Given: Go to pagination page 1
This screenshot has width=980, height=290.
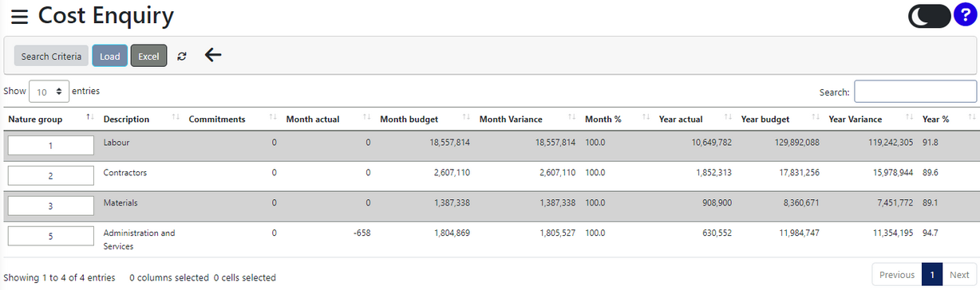Looking at the screenshot, I should tap(931, 274).
